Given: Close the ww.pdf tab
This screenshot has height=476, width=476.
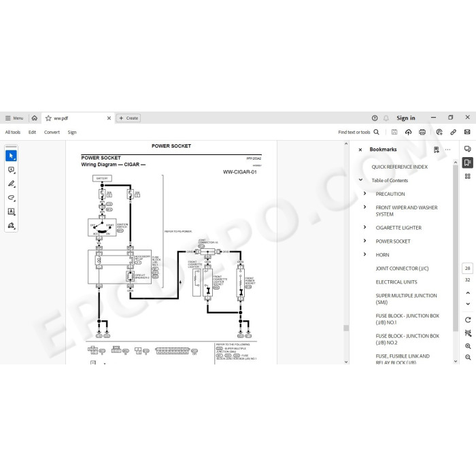Looking at the screenshot, I should tap(109, 118).
